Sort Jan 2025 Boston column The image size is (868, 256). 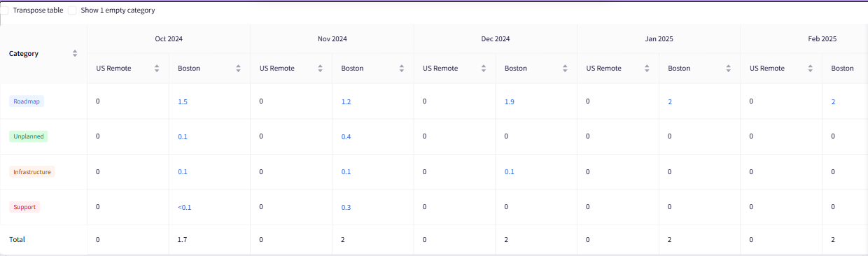(x=729, y=69)
